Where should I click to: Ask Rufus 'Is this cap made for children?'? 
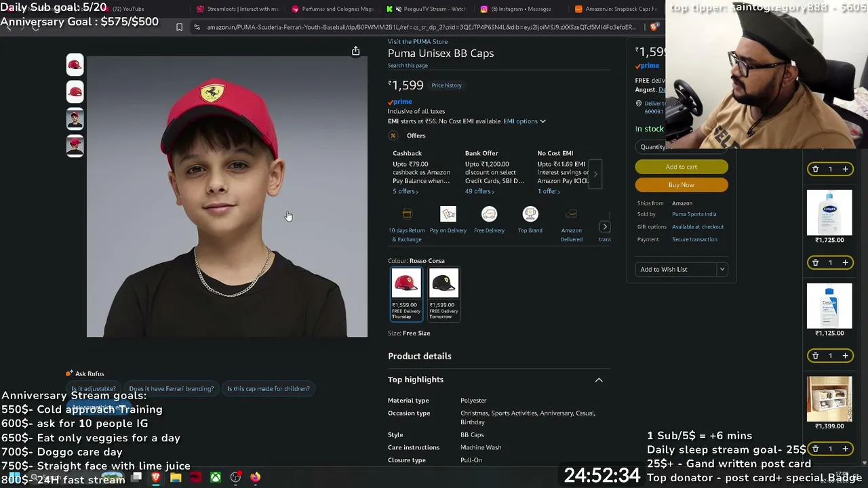click(268, 389)
